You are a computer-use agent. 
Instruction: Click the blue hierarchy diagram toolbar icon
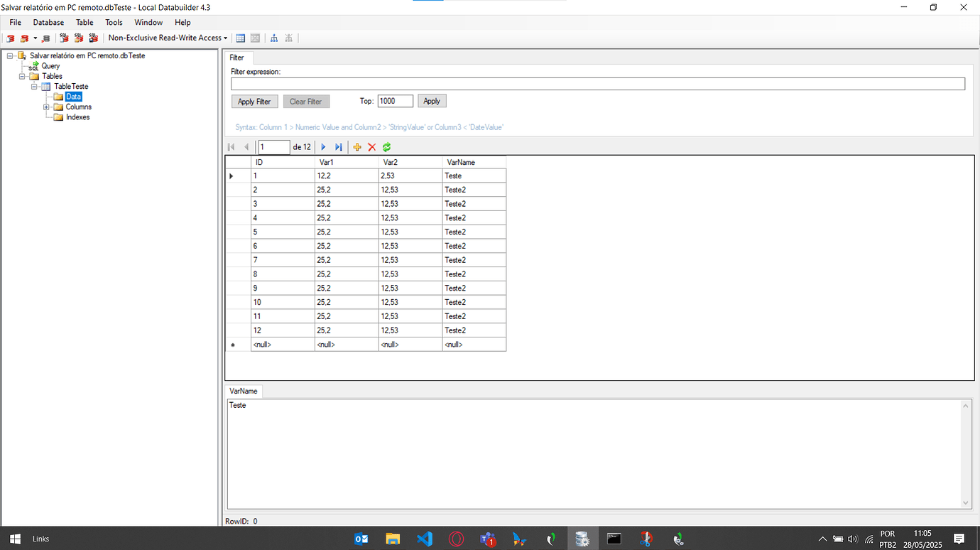[x=274, y=38]
